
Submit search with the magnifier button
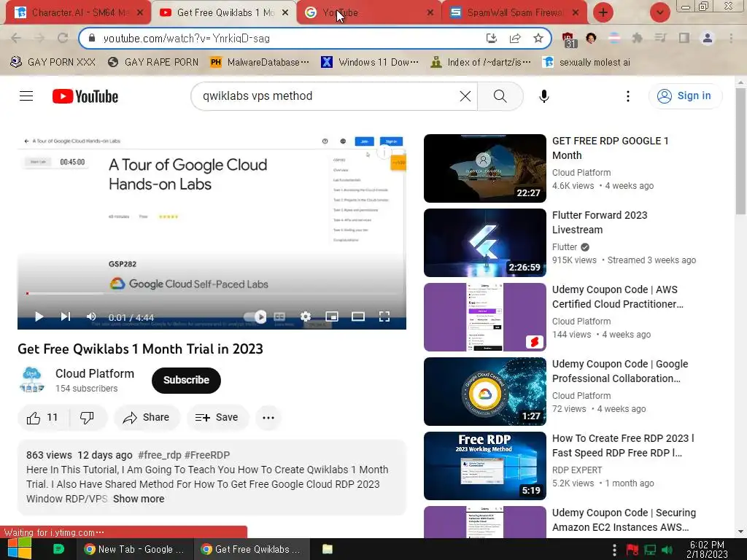coord(500,96)
